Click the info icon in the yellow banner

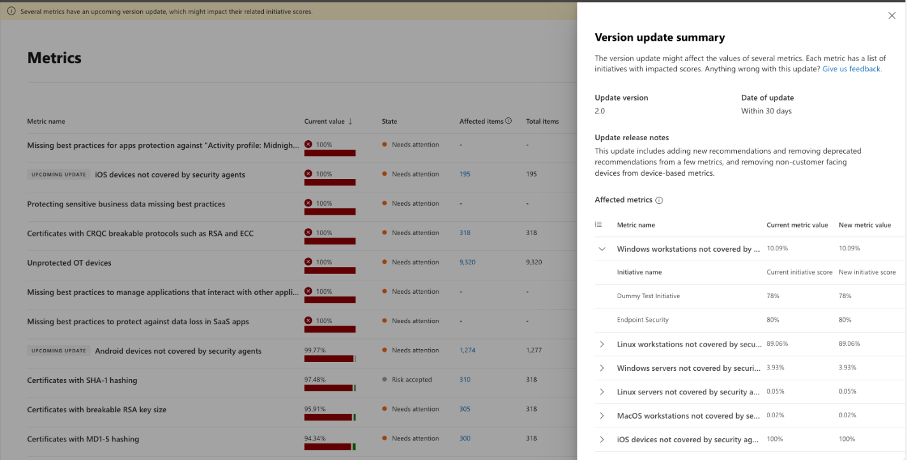pyautogui.click(x=11, y=11)
